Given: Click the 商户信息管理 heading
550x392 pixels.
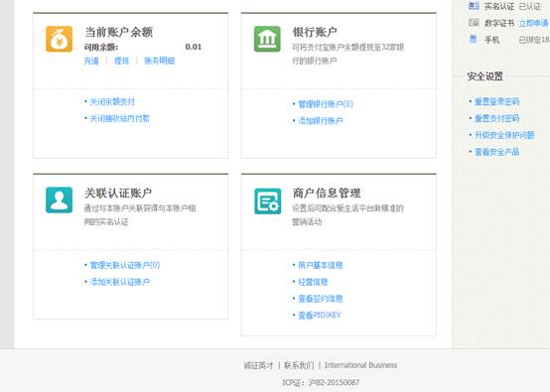Looking at the screenshot, I should coord(327,193).
